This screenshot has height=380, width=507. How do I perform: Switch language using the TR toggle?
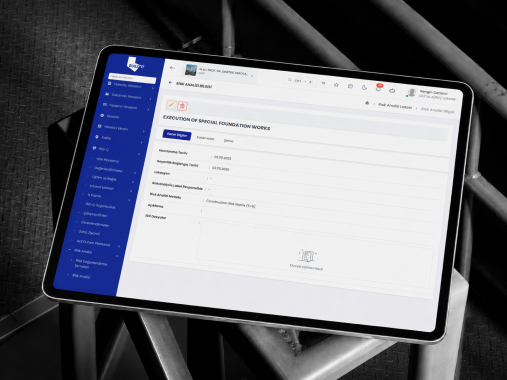[323, 83]
